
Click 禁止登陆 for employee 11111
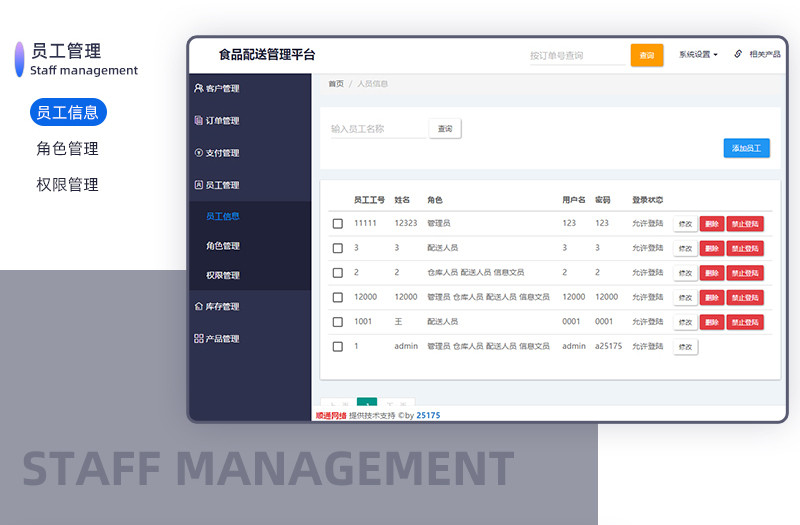pyautogui.click(x=745, y=224)
